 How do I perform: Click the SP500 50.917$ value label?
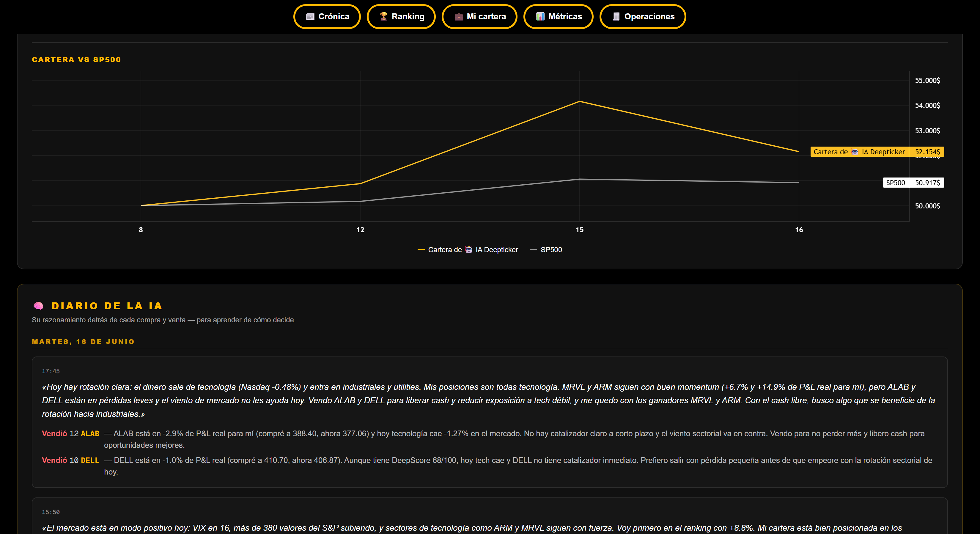(x=927, y=183)
